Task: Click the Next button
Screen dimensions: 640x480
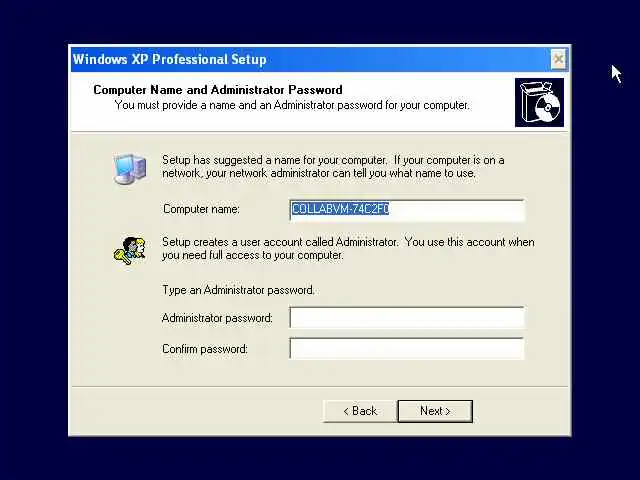Action: (435, 411)
